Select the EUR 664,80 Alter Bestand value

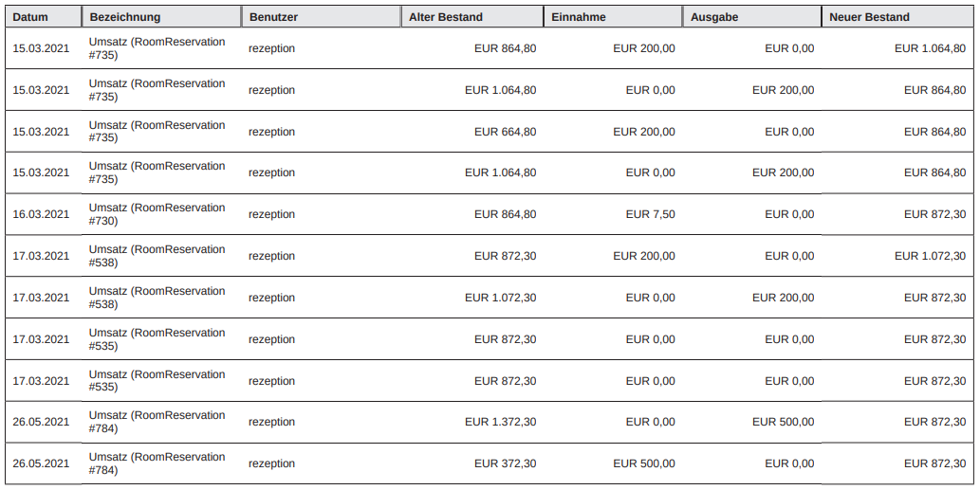505,132
